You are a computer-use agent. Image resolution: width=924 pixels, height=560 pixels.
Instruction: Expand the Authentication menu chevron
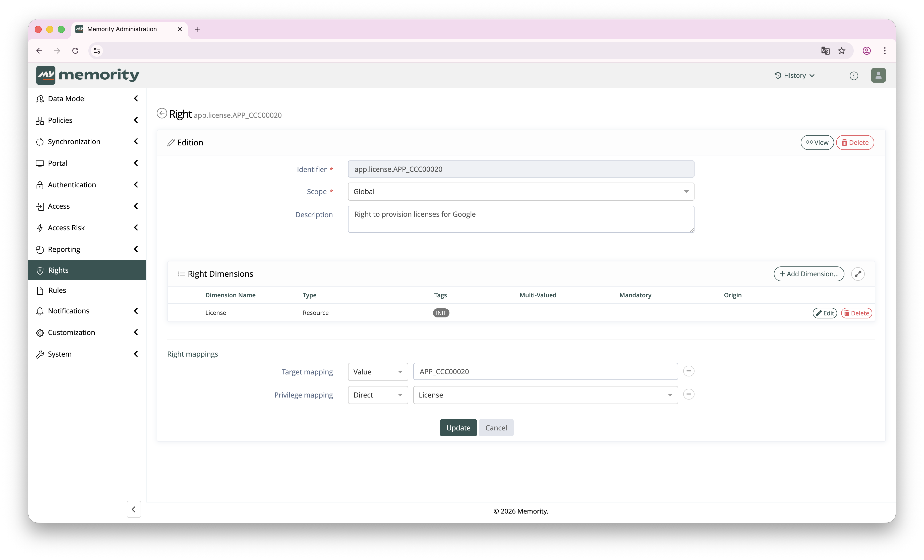pos(136,185)
